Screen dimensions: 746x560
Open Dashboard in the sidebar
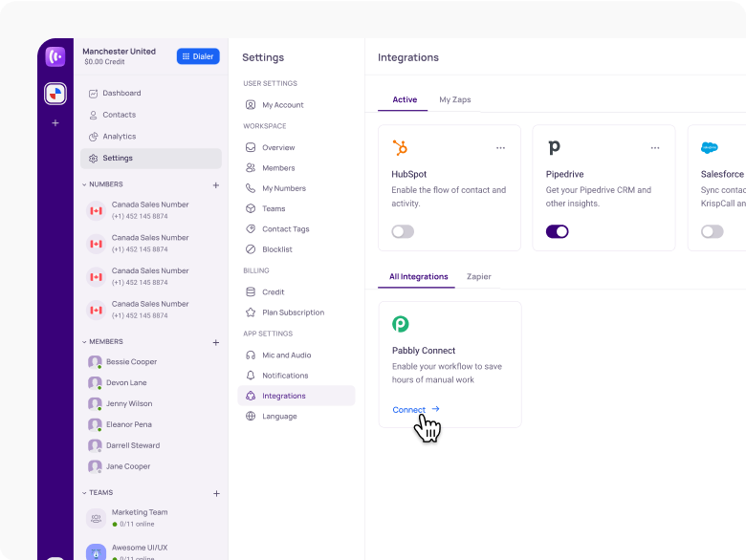pos(151,94)
